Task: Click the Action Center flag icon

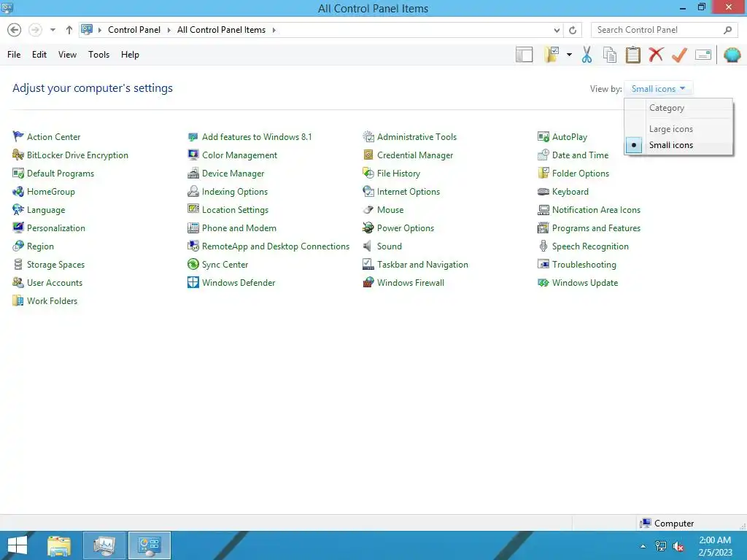Action: click(x=18, y=136)
